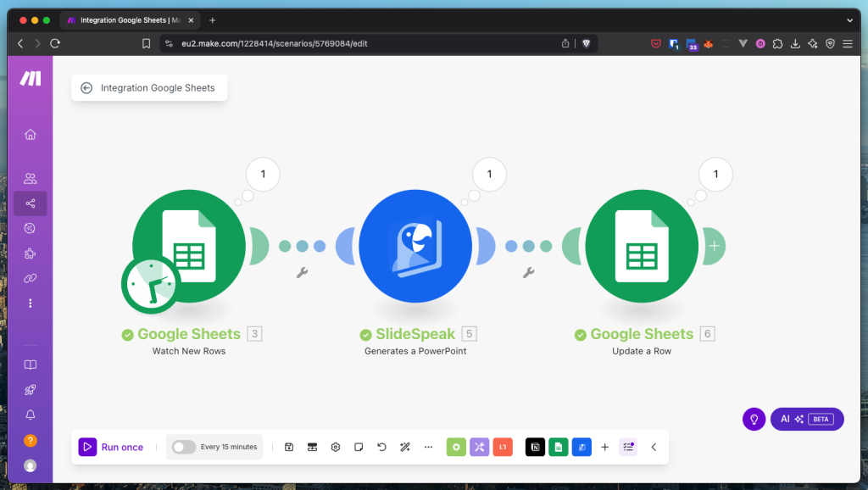Open operation bubble above Update a Row module
The image size is (868, 490).
[715, 175]
